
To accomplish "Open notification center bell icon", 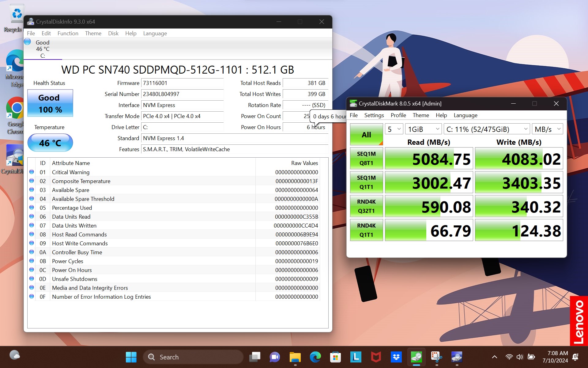I will pos(575,357).
